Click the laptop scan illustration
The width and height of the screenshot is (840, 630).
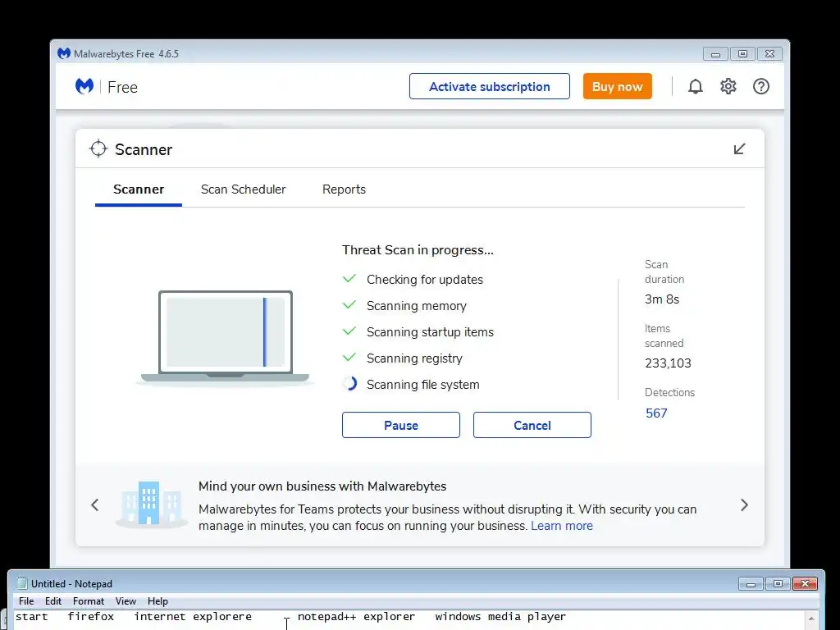(x=225, y=337)
